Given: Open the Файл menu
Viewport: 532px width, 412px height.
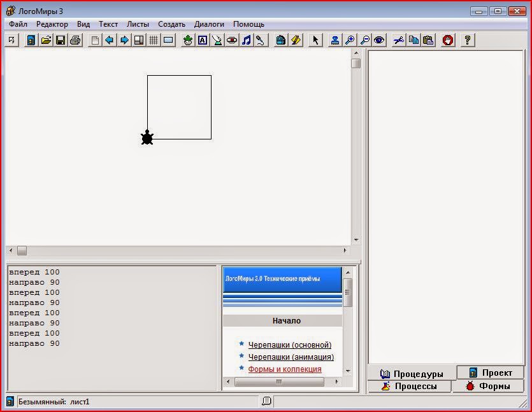Looking at the screenshot, I should (x=18, y=24).
